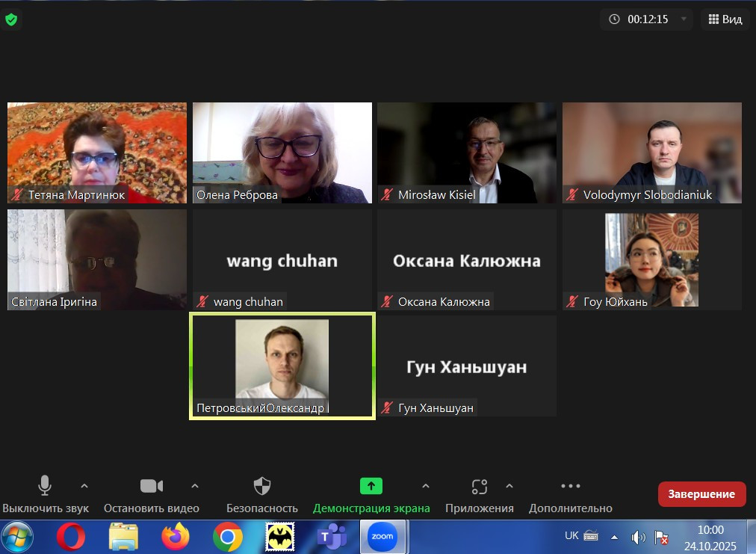The height and width of the screenshot is (554, 756).
Task: Select Олена Реброва video tile
Action: (282, 153)
